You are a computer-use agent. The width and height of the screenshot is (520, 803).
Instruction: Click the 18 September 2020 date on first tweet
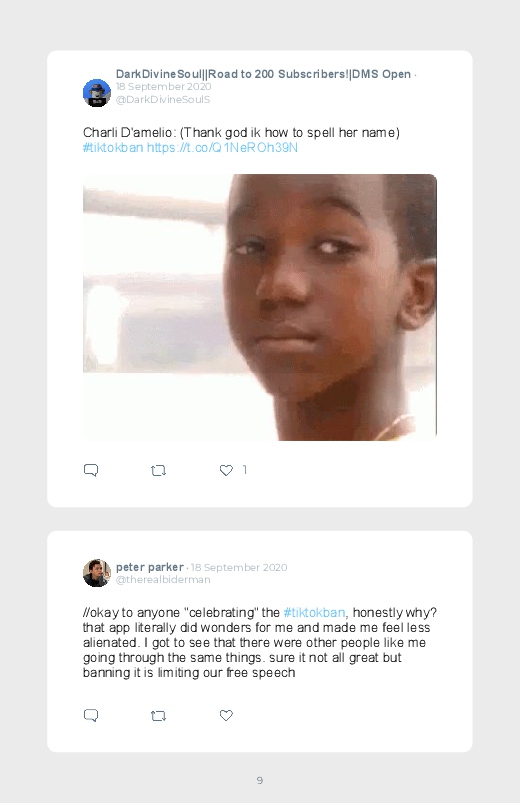pyautogui.click(x=163, y=87)
